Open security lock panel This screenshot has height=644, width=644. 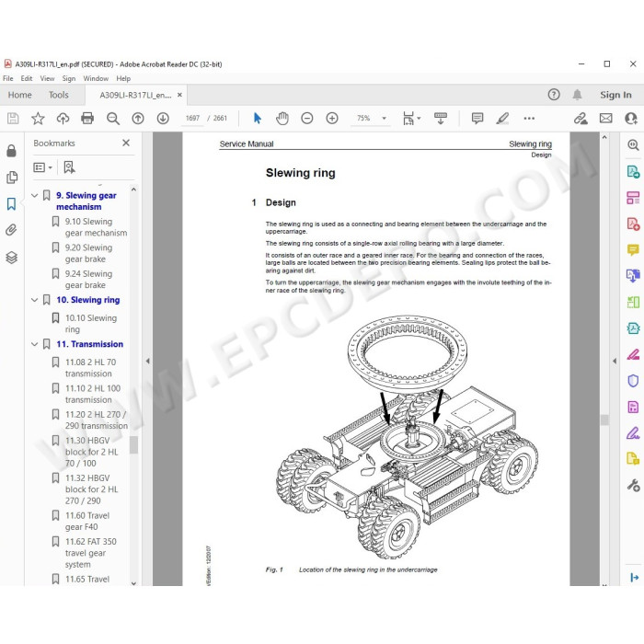coord(11,151)
